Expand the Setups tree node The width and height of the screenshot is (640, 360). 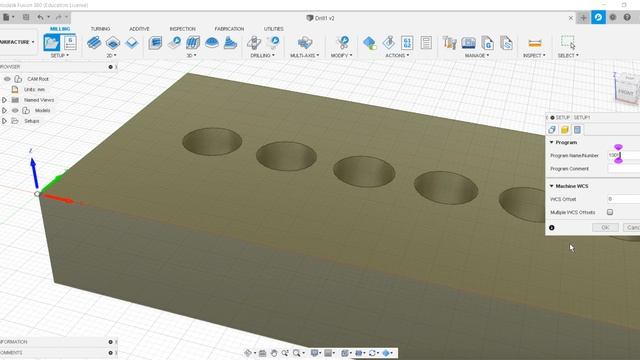pos(4,121)
